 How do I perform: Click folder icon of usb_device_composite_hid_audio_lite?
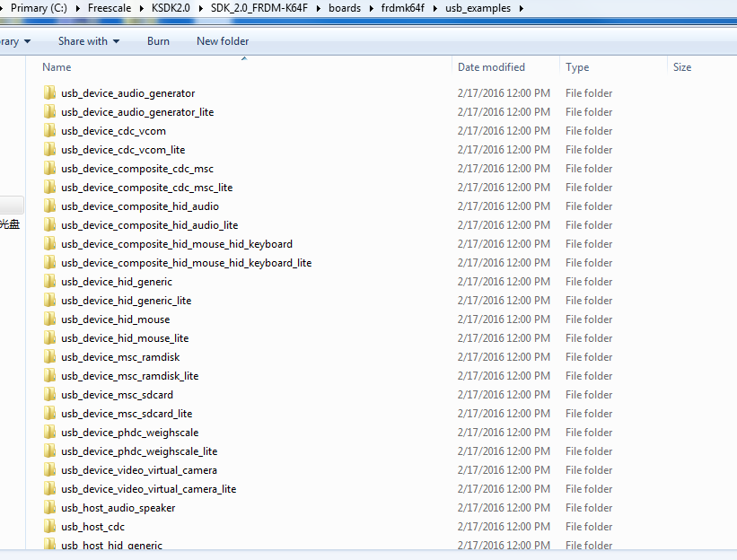(49, 224)
